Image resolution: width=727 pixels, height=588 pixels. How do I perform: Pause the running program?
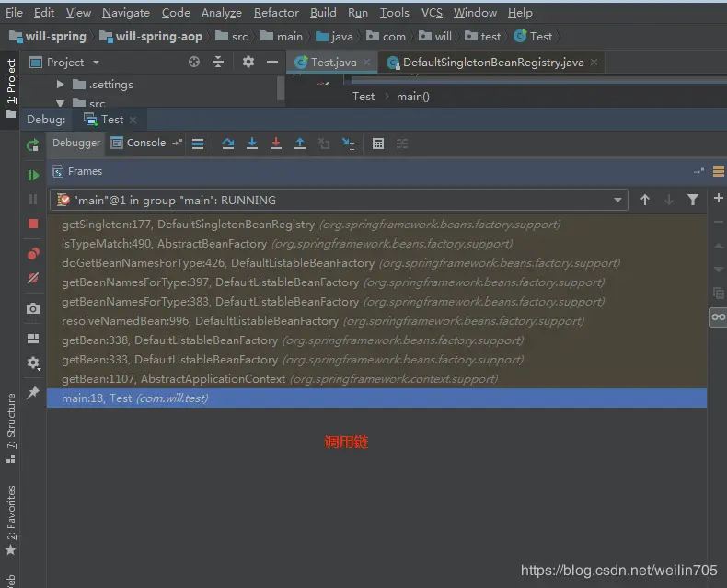tap(33, 200)
